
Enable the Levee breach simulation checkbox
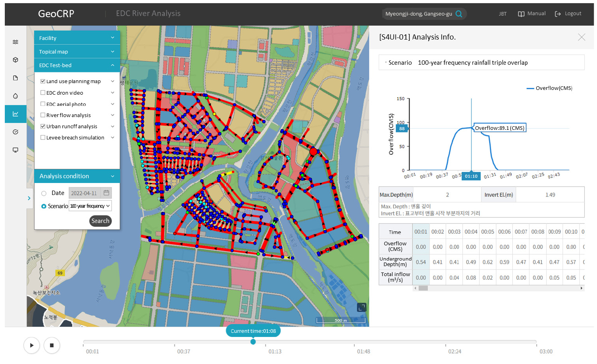(x=43, y=137)
